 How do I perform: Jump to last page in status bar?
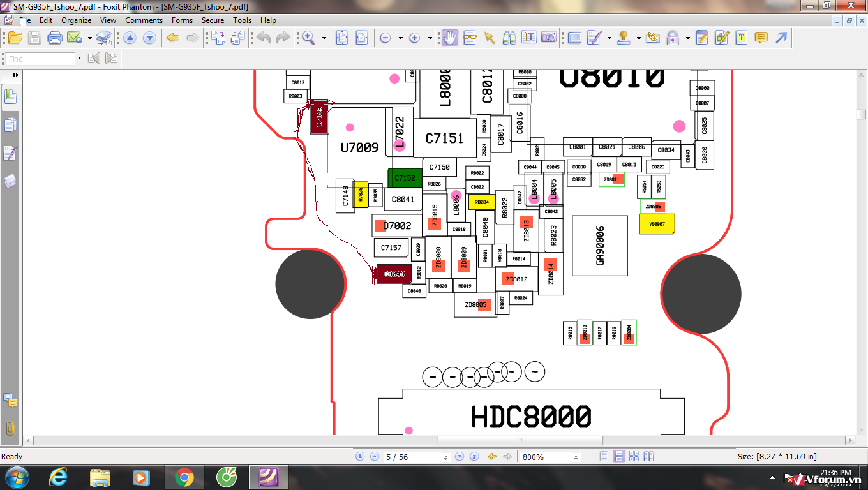(x=474, y=457)
